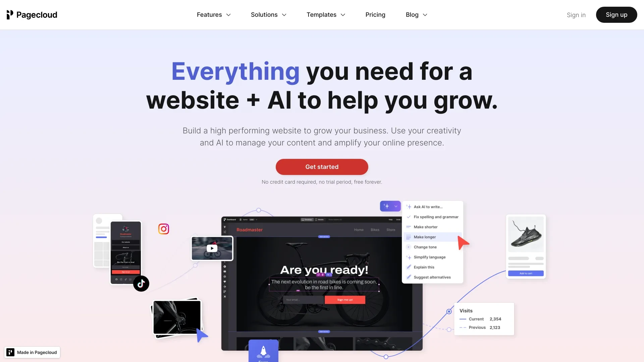
Task: Expand the Features navigation menu
Action: 214,15
